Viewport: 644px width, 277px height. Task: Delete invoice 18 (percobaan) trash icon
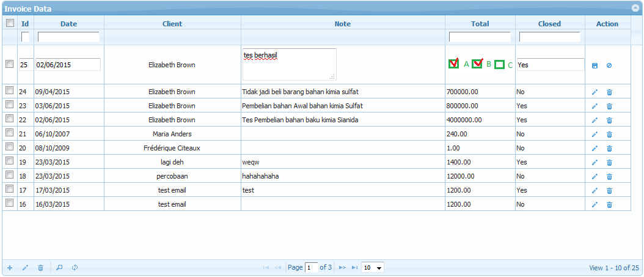click(x=610, y=177)
